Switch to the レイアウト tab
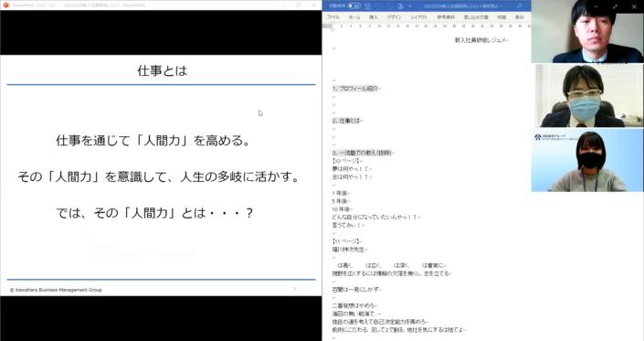Viewport: 644px width, 341px height. tap(419, 16)
